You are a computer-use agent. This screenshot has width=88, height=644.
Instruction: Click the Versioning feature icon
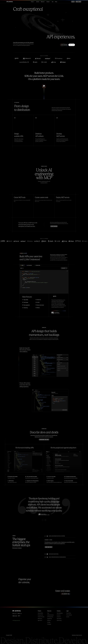23,308
